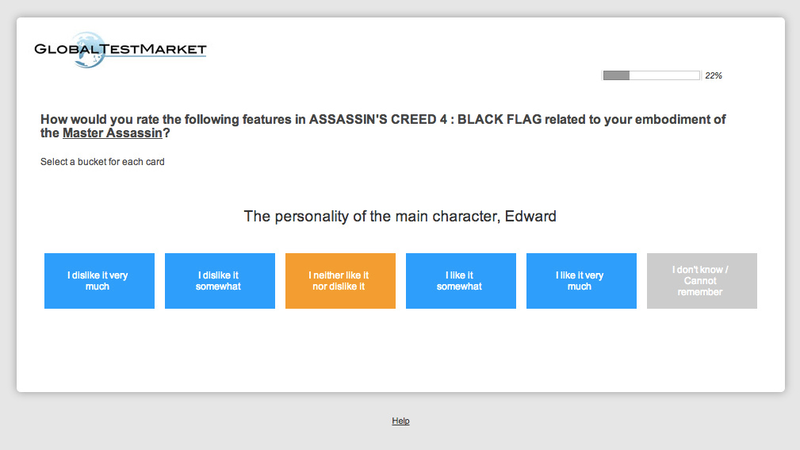
Task: Click the underlined "Master Assassin" text
Action: (x=112, y=133)
